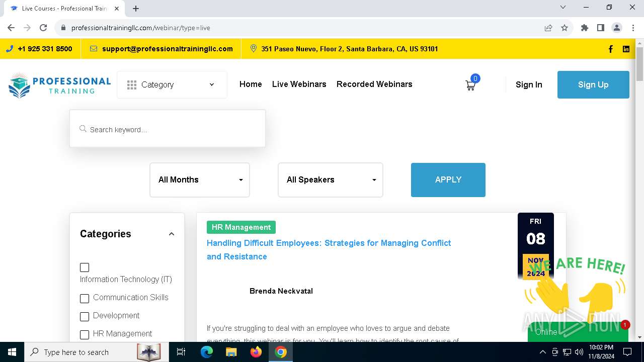644x362 pixels.
Task: Open the Chrome three-dot menu
Action: 633,28
